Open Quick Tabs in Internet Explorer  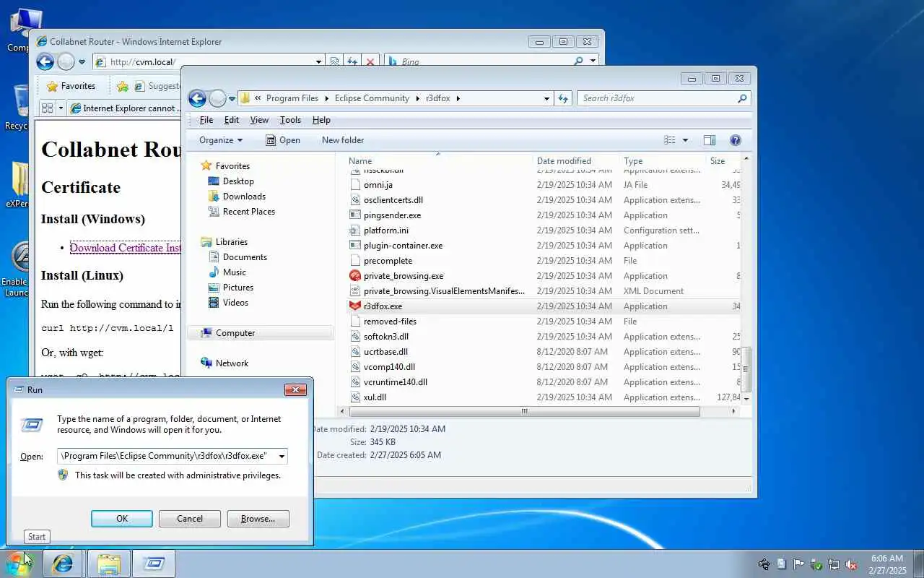(48, 108)
